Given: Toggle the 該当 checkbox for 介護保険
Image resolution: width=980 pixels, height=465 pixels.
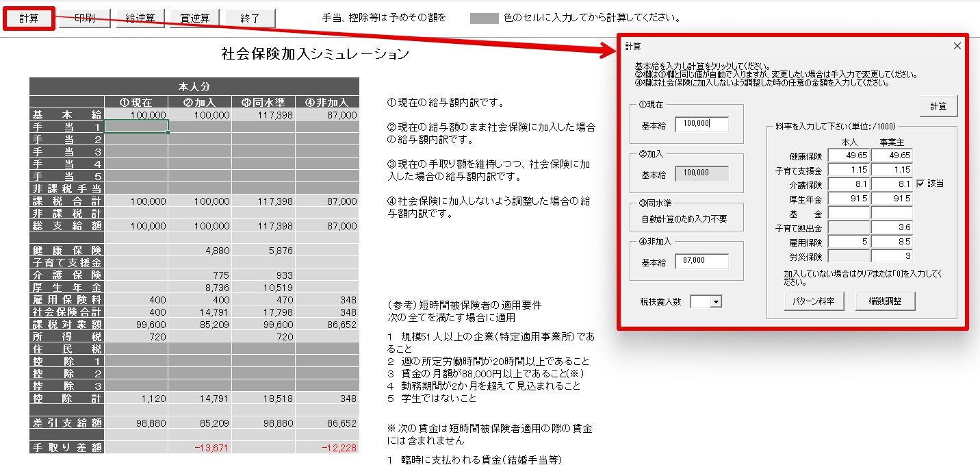Looking at the screenshot, I should coord(920,184).
